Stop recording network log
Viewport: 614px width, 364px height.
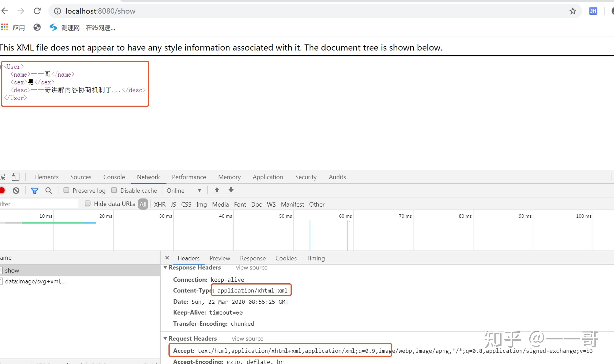point(3,190)
